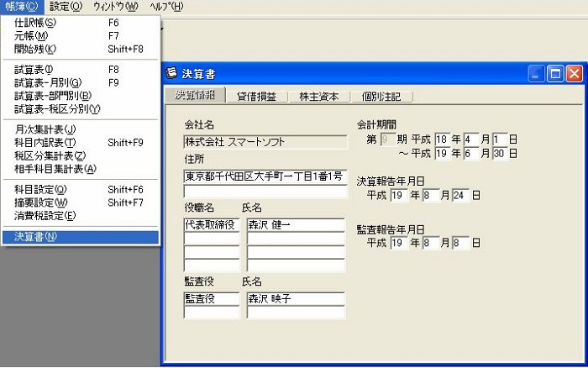588x368 pixels.
Task: Open the 個別注記 tab
Action: (382, 97)
